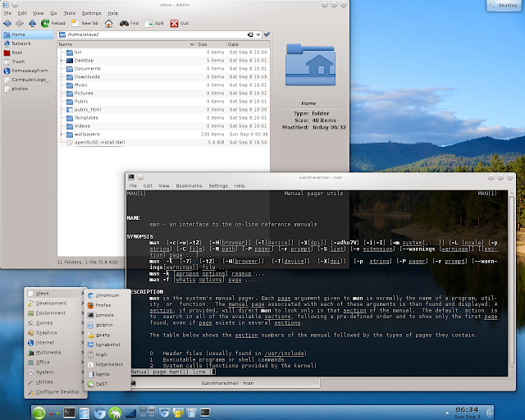The width and height of the screenshot is (525, 420).
Task: Sort files by the Size column
Action: point(211,44)
